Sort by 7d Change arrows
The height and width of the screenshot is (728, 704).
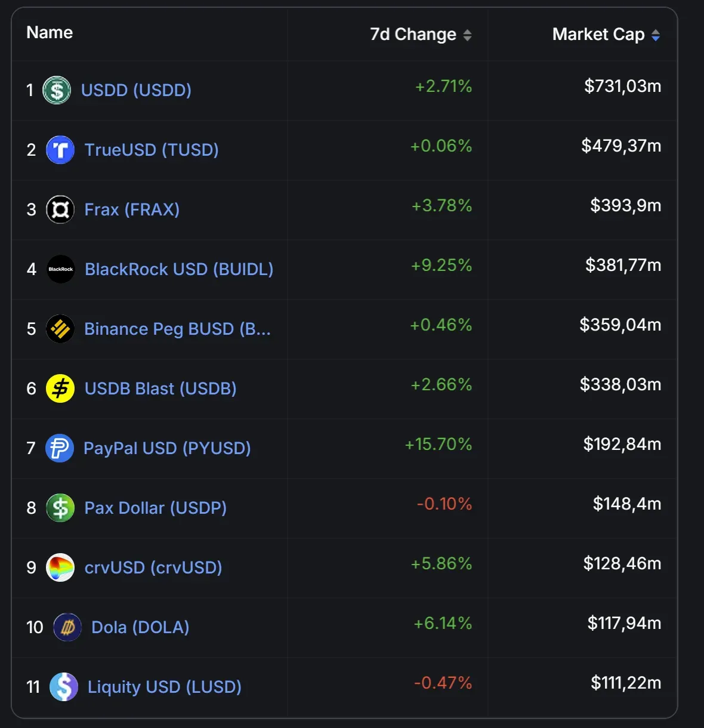coord(468,35)
